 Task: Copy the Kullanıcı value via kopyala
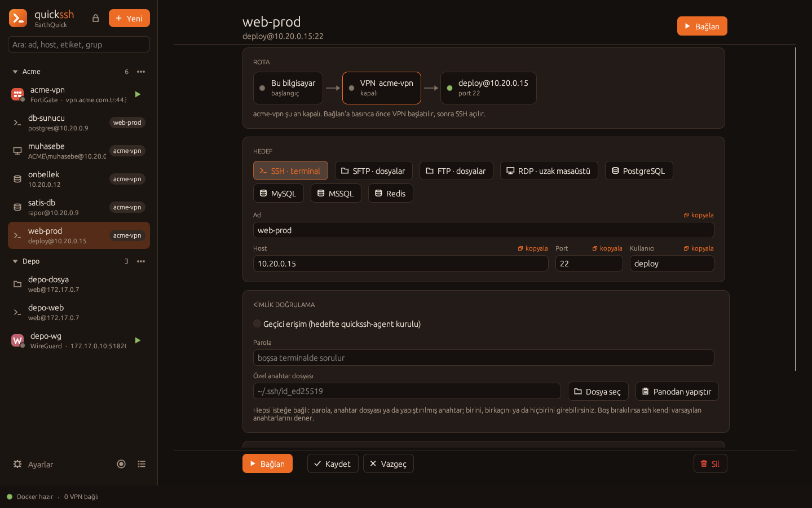[699, 248]
